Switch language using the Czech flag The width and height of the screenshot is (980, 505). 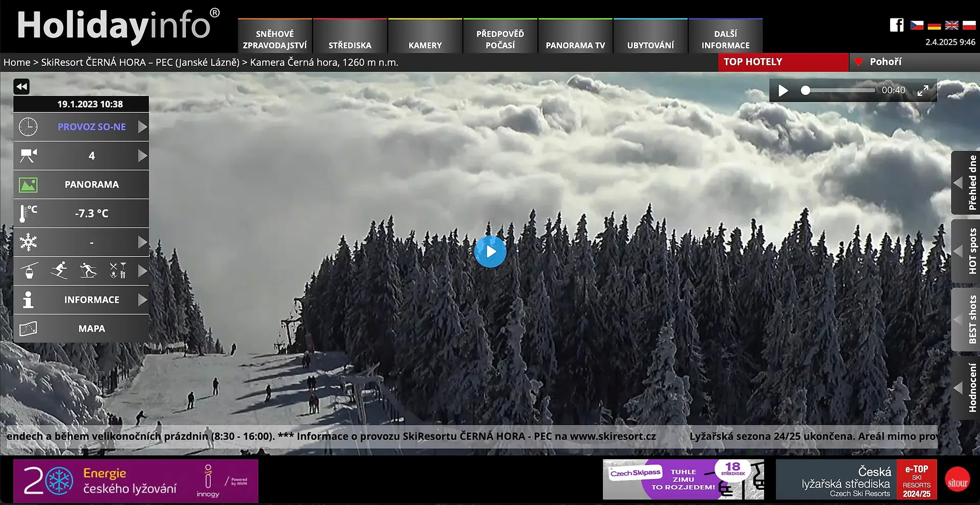pos(917,25)
